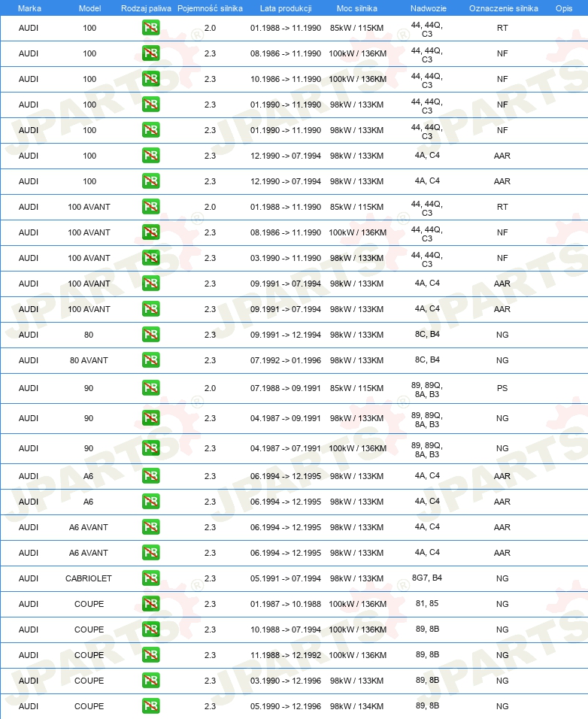Click date cell 03.1990 -> 12.1996
Image resolution: width=588 pixels, height=719 pixels.
tap(286, 681)
